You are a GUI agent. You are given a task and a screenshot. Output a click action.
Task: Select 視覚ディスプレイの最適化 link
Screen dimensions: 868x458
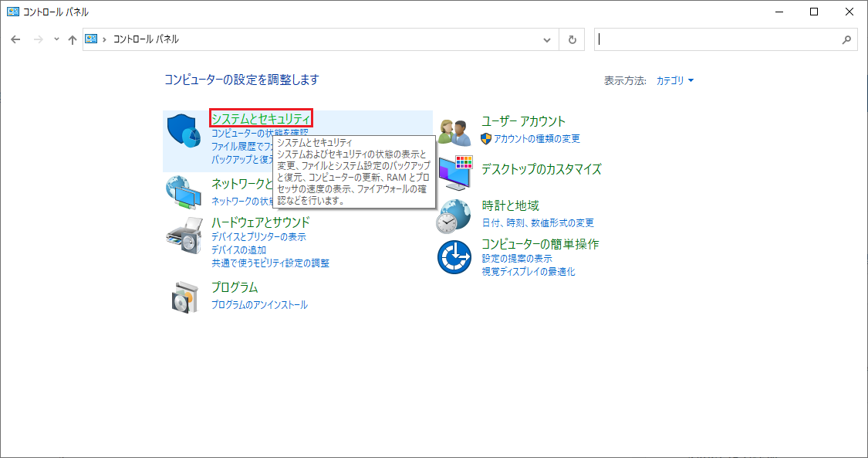(529, 272)
